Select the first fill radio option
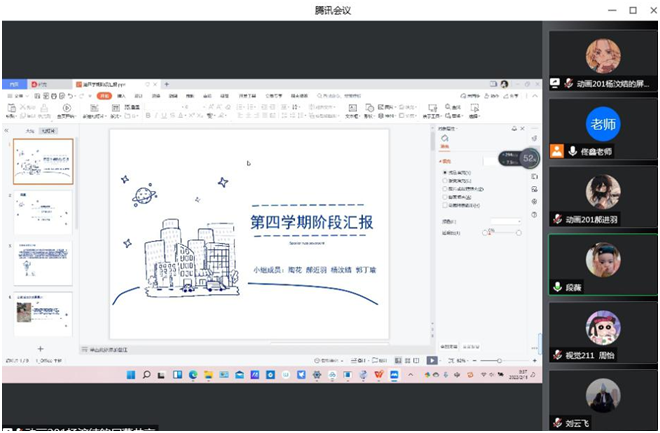The width and height of the screenshot is (660, 433). [x=444, y=172]
